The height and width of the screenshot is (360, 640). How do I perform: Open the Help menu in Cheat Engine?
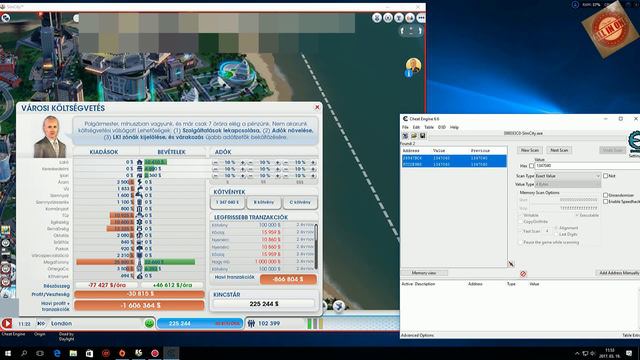pyautogui.click(x=454, y=127)
